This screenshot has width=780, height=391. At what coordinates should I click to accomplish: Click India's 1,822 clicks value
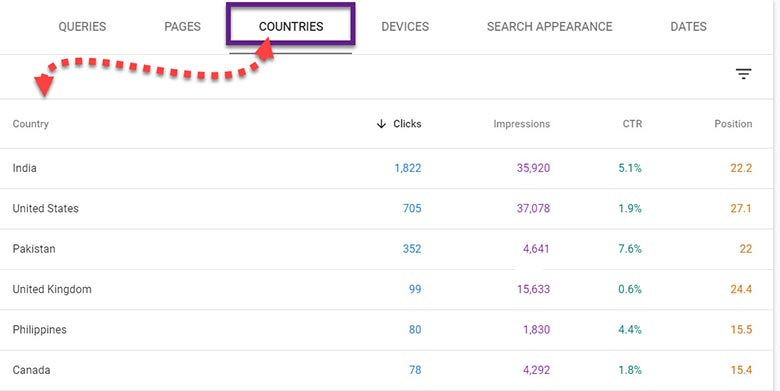[x=408, y=168]
